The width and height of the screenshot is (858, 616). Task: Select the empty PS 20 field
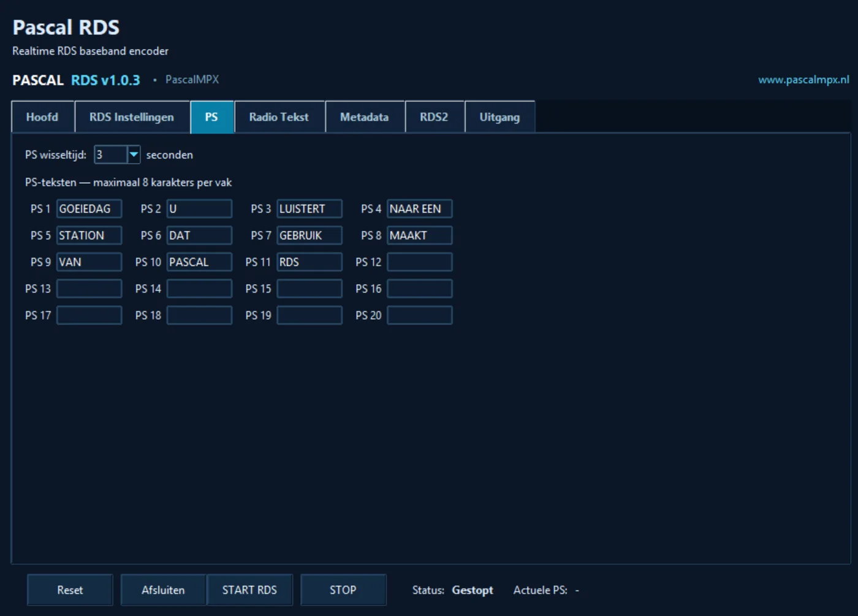pos(420,316)
